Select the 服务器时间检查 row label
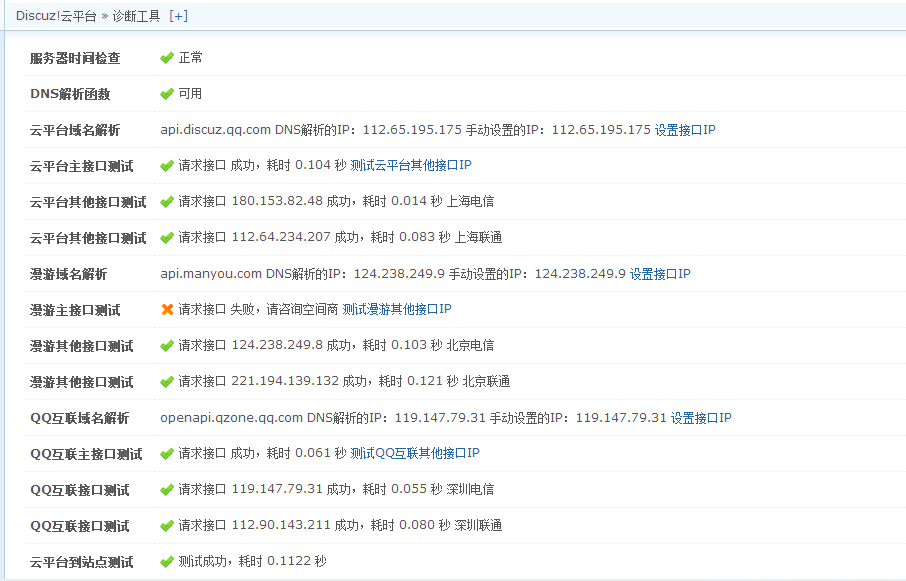The image size is (906, 581). (x=75, y=58)
